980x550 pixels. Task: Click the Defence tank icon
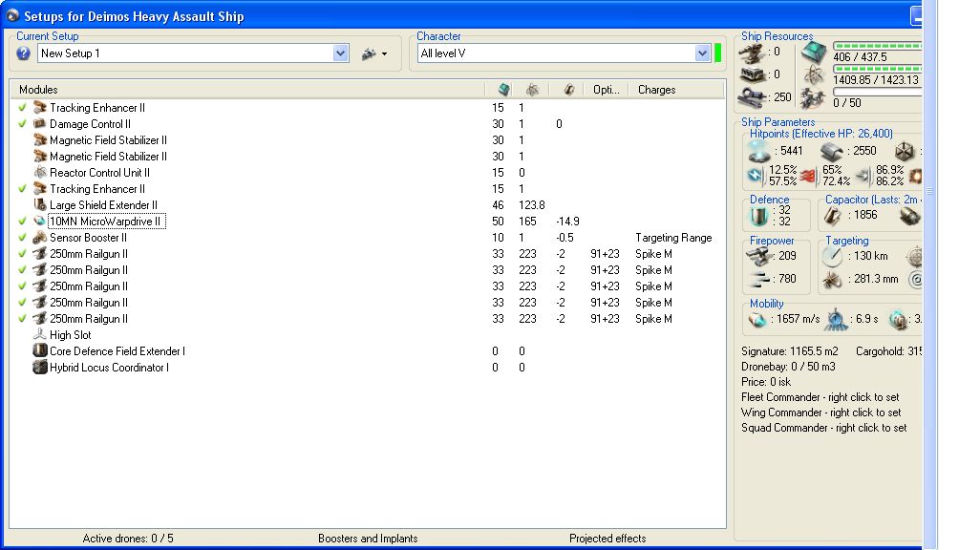[x=758, y=216]
